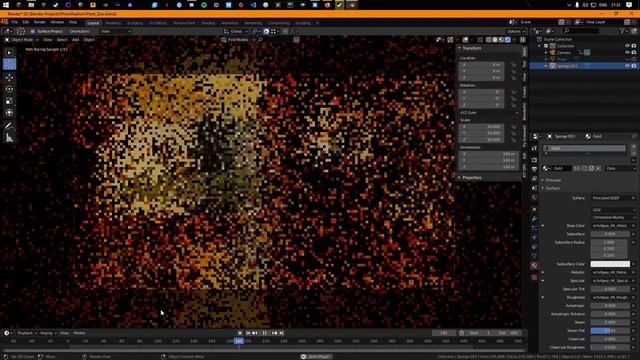Switch to material preview shading

(501, 40)
